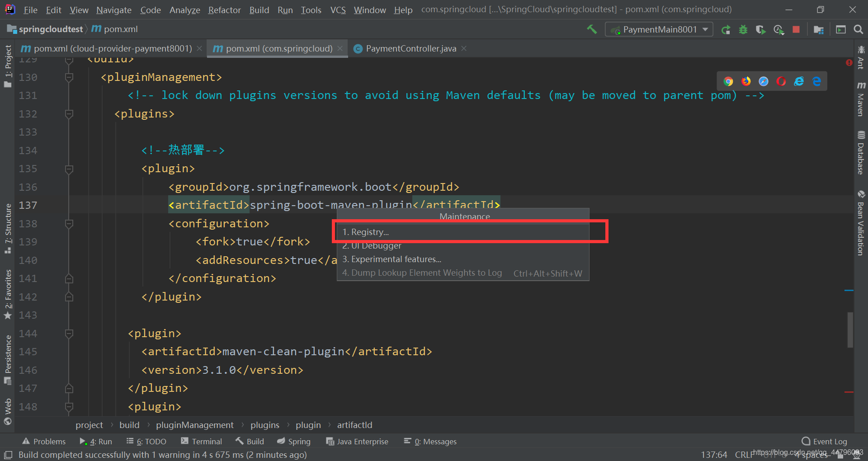Open the Persistence tool window

click(x=8, y=360)
